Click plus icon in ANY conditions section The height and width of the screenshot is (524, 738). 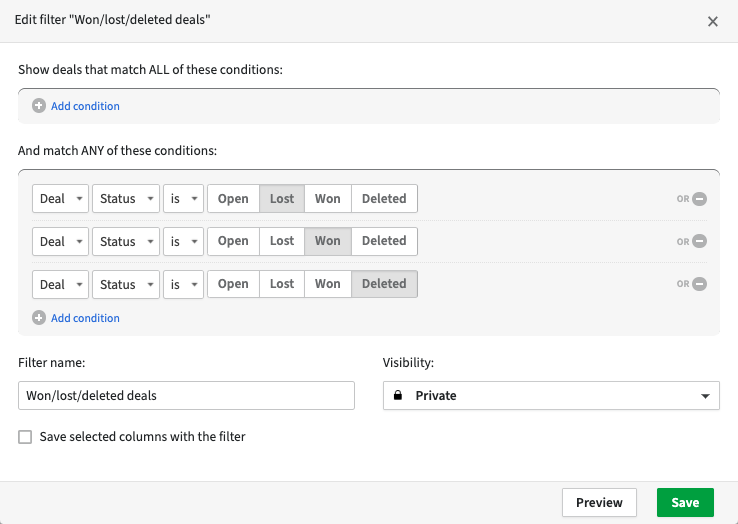39,318
